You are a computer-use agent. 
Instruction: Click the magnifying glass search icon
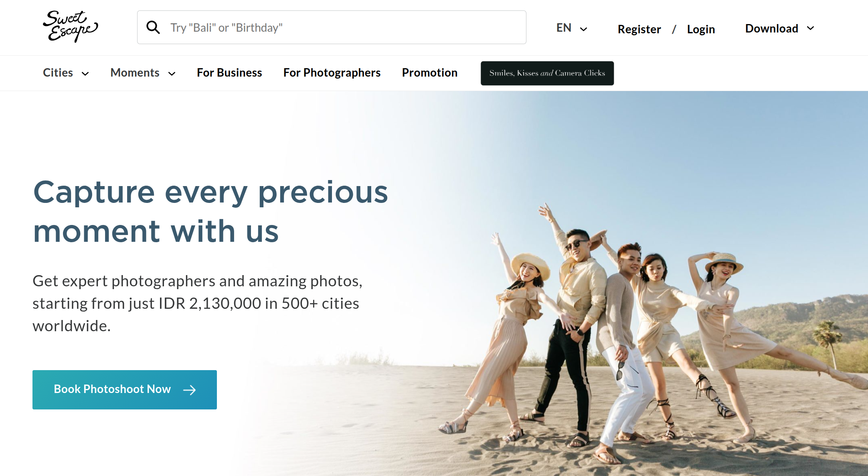click(153, 27)
